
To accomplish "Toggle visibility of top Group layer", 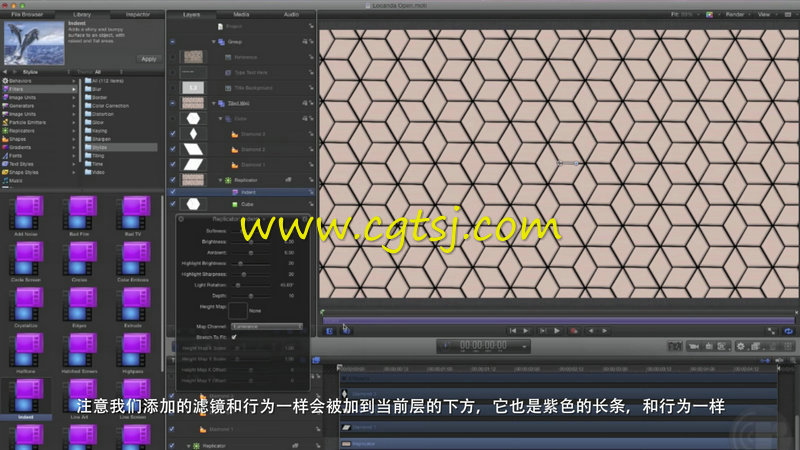I will (173, 42).
